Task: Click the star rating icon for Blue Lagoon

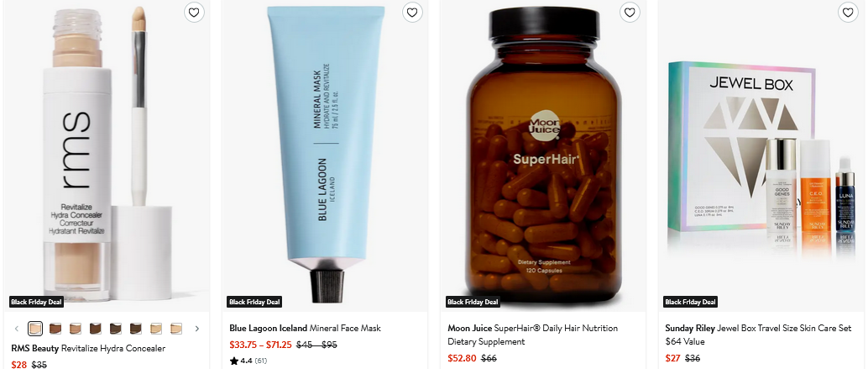Action: (234, 361)
